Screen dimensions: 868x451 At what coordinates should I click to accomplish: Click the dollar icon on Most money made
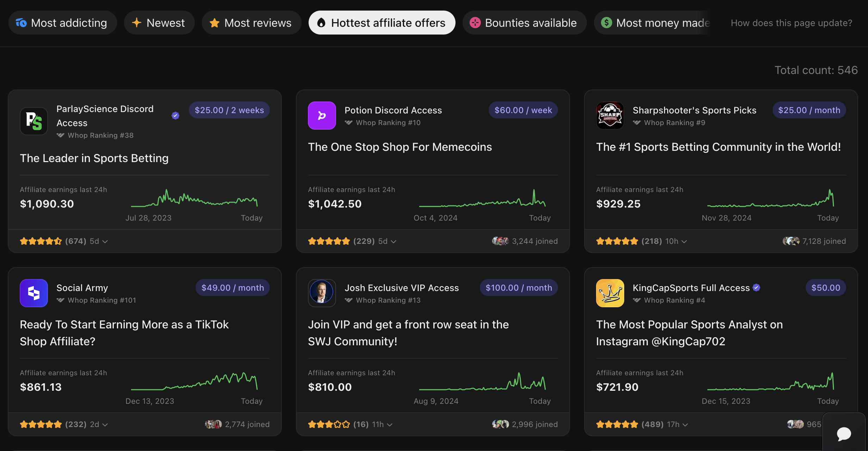tap(606, 23)
